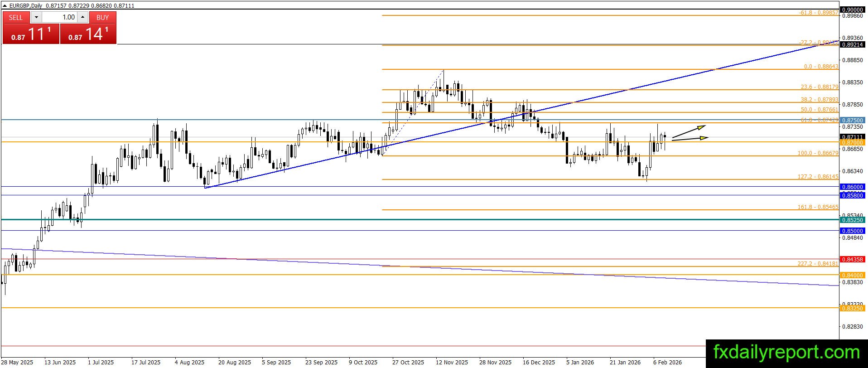This screenshot has height=368, width=868.
Task: Select the lower yellow forecast arrow
Action: [690, 139]
